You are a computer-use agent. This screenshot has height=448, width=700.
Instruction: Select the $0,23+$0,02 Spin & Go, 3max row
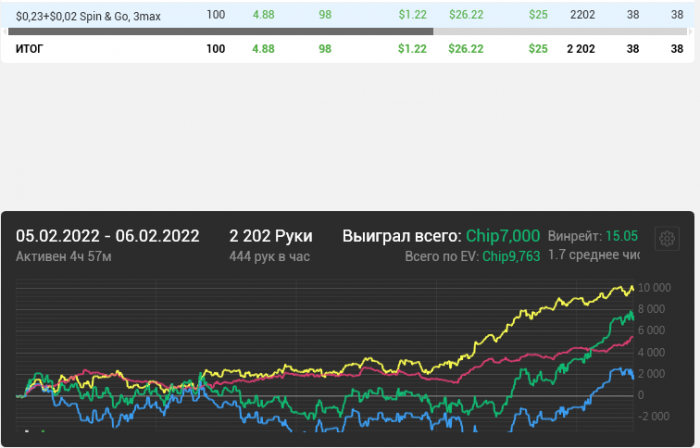coord(89,16)
